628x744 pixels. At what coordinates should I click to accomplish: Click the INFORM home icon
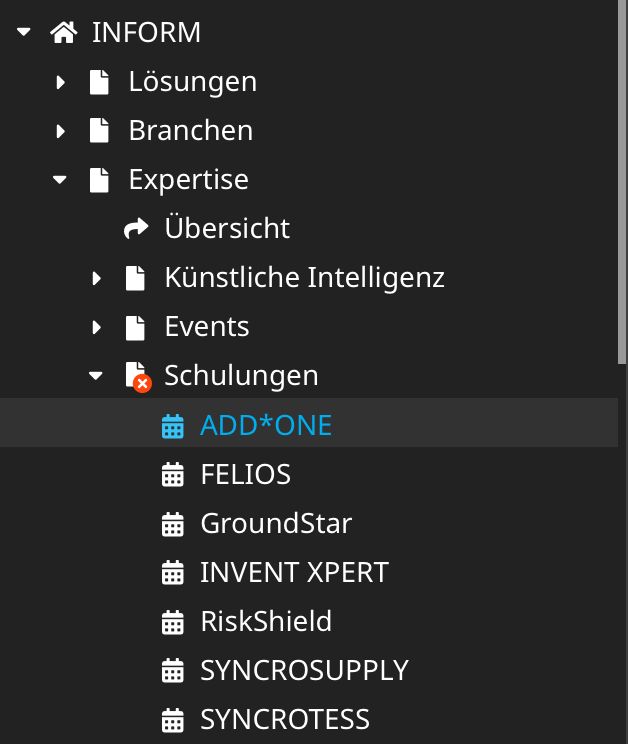pyautogui.click(x=64, y=32)
